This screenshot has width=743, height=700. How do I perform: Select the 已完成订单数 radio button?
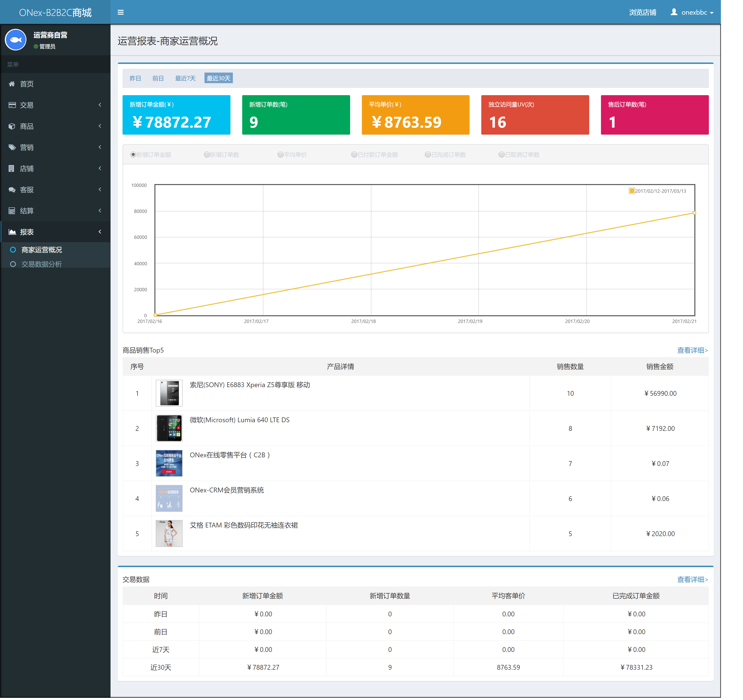[427, 155]
